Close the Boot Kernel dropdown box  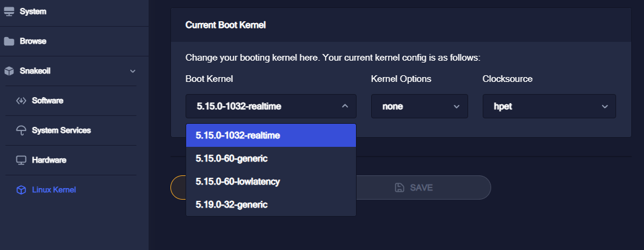pos(271,107)
